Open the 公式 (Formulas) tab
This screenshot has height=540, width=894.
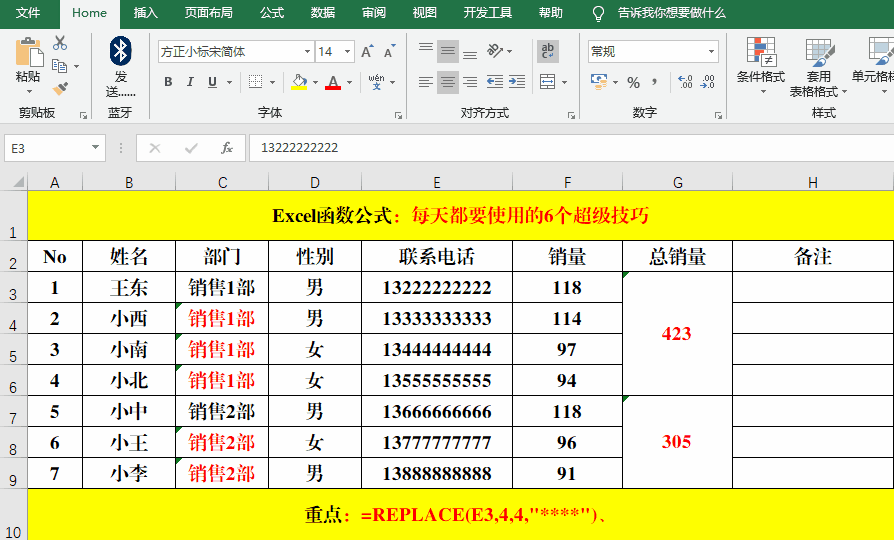tap(272, 13)
